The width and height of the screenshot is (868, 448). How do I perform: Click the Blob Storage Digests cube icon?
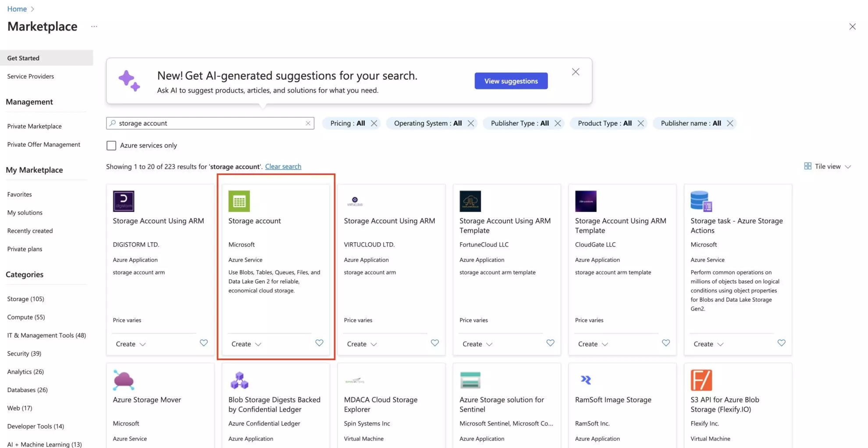tap(239, 380)
